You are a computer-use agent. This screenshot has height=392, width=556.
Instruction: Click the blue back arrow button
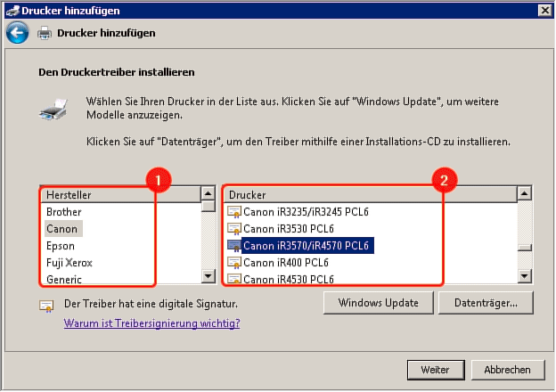(17, 33)
